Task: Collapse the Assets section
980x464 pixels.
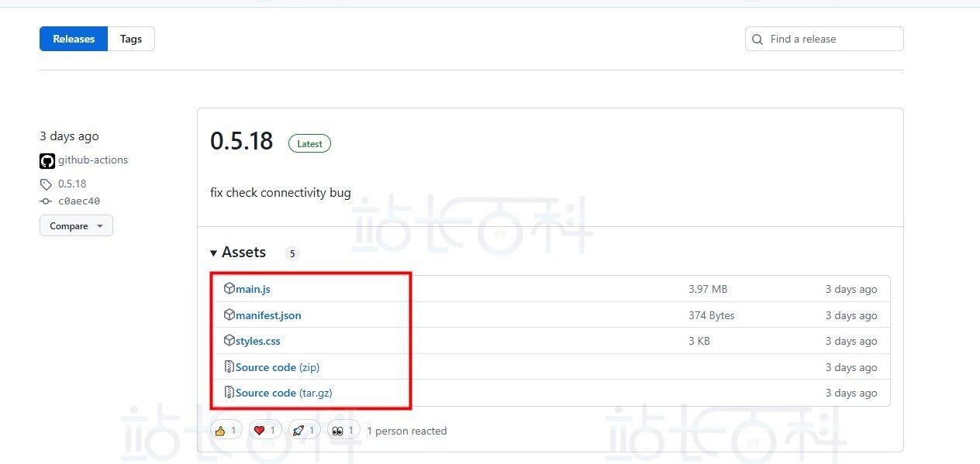Action: [x=238, y=253]
